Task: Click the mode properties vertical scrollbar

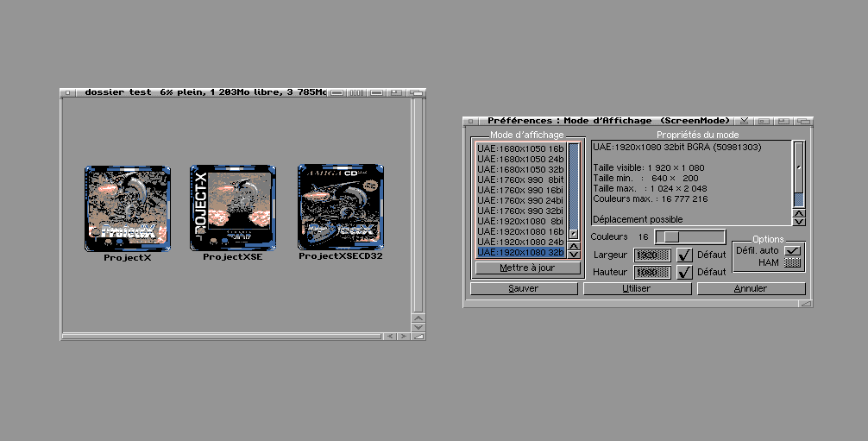Action: pos(799,174)
